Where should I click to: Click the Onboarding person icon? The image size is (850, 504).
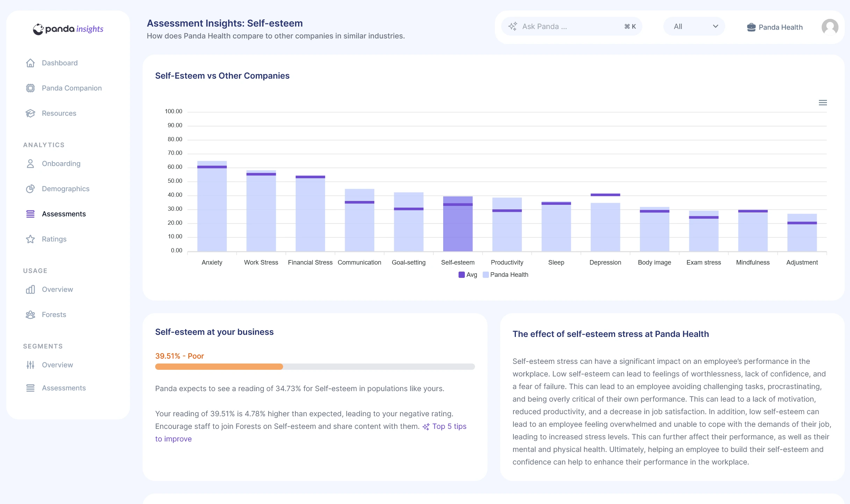coord(30,164)
